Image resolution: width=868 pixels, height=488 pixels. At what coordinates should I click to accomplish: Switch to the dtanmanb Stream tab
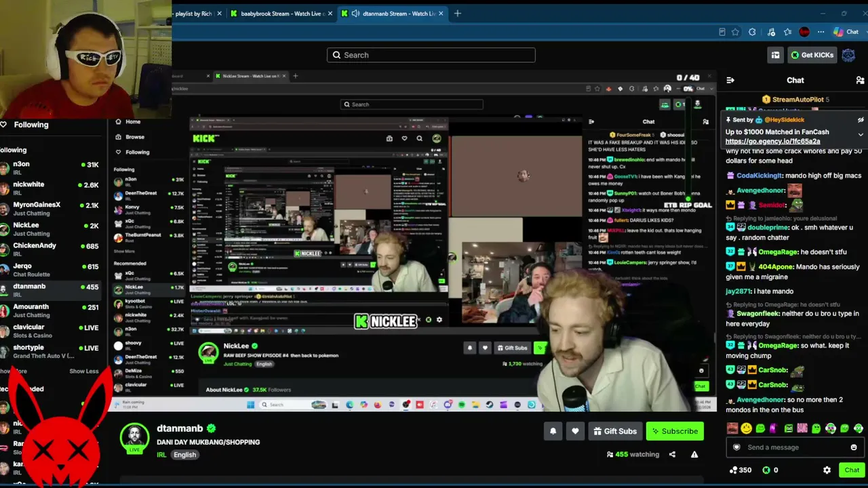[x=393, y=14]
